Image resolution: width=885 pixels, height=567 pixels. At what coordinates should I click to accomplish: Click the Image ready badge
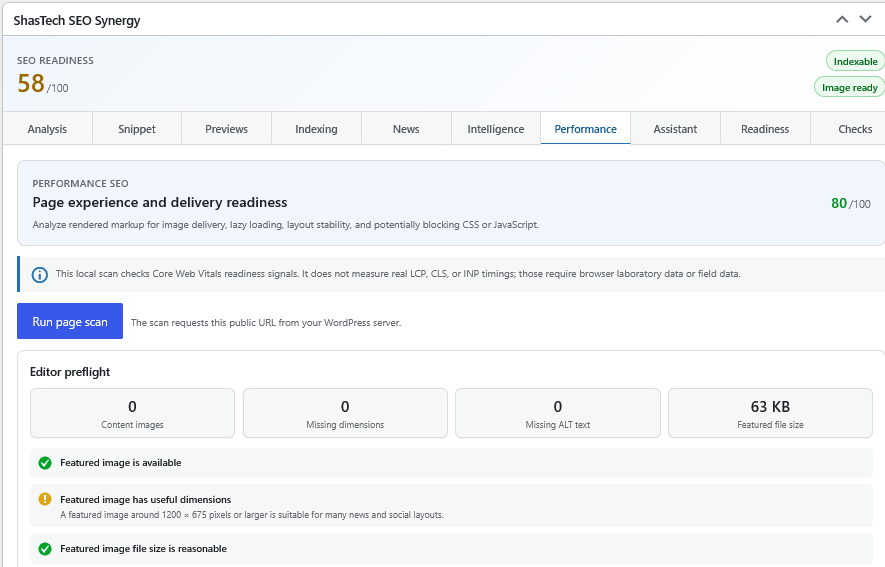[x=849, y=87]
